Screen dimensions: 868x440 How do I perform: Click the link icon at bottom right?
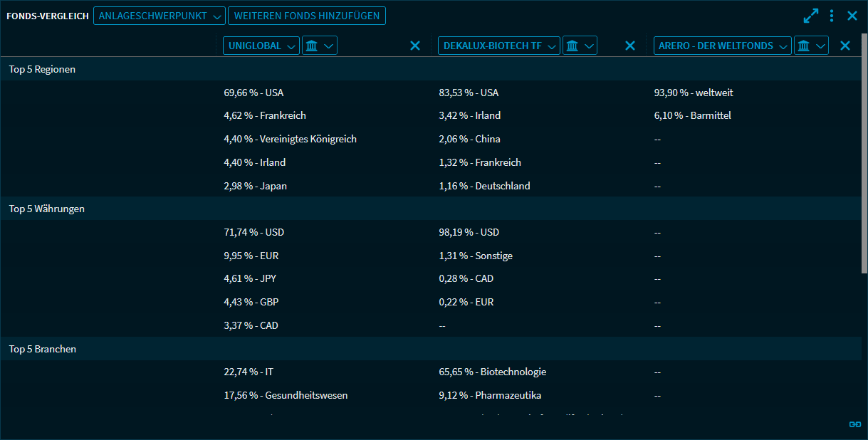[855, 424]
